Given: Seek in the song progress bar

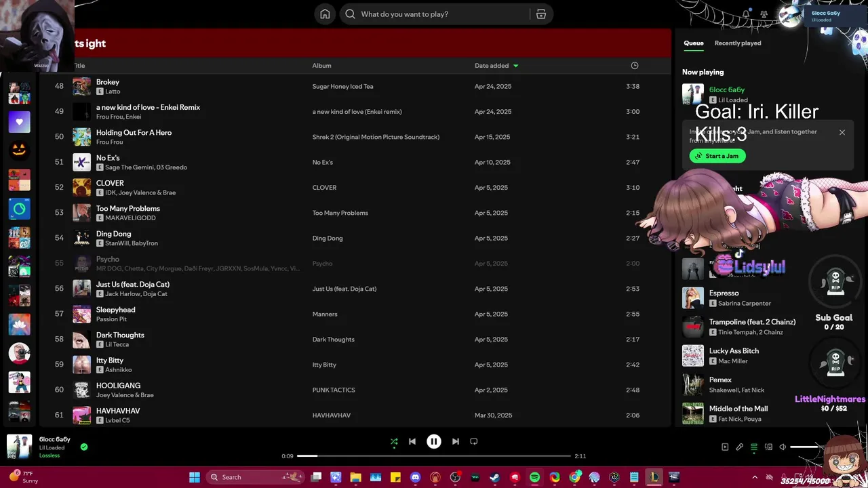Looking at the screenshot, I should tap(434, 456).
